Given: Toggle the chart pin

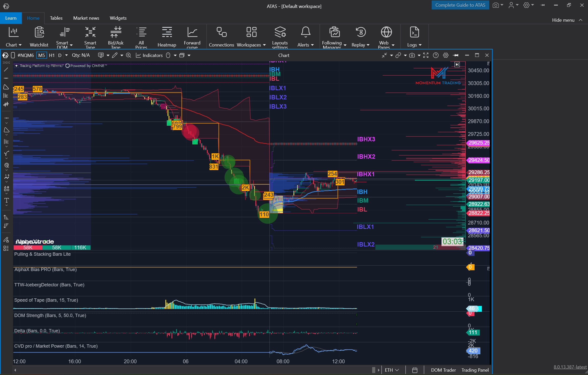Looking at the screenshot, I should (x=456, y=55).
